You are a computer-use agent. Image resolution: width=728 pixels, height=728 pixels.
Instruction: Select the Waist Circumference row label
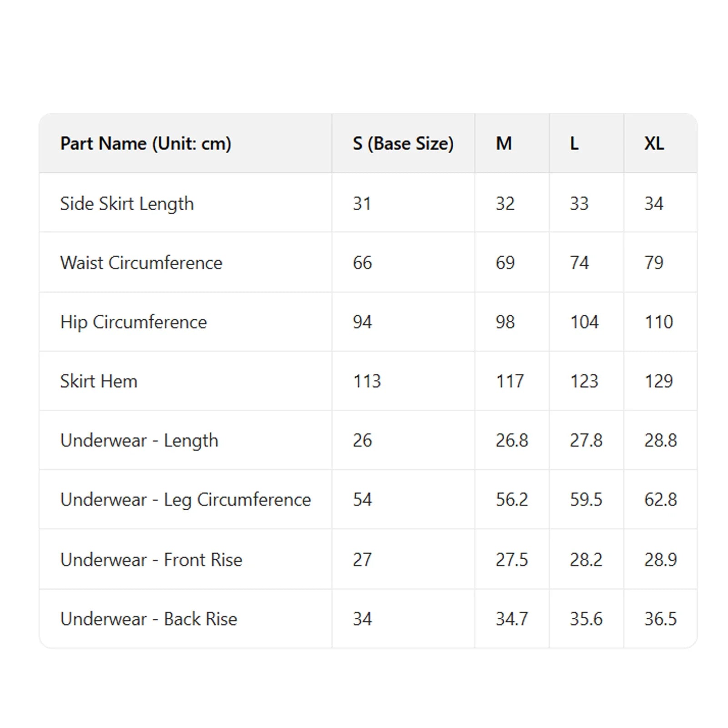point(141,263)
